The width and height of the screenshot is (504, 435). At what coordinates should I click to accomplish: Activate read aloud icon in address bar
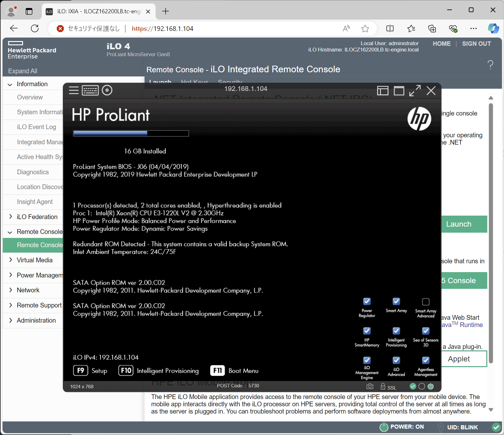[x=346, y=29]
